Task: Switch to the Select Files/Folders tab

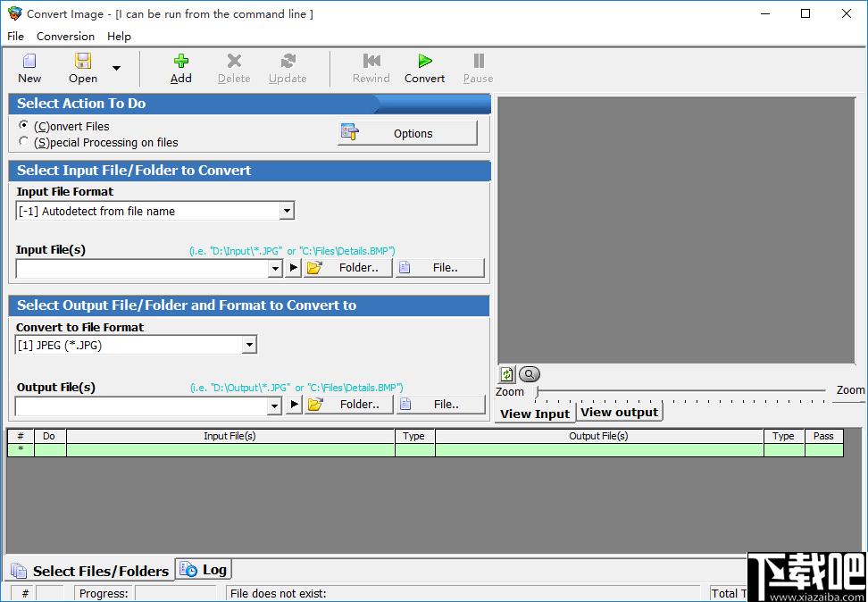Action: [90, 571]
